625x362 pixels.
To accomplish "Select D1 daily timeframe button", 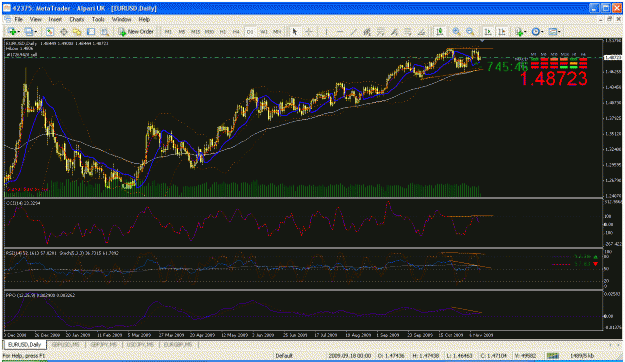I will 250,31.
